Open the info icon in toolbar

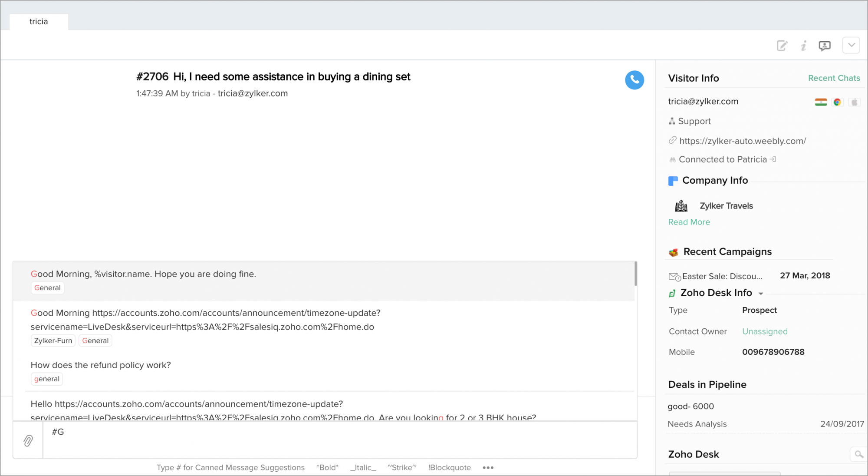(x=803, y=46)
